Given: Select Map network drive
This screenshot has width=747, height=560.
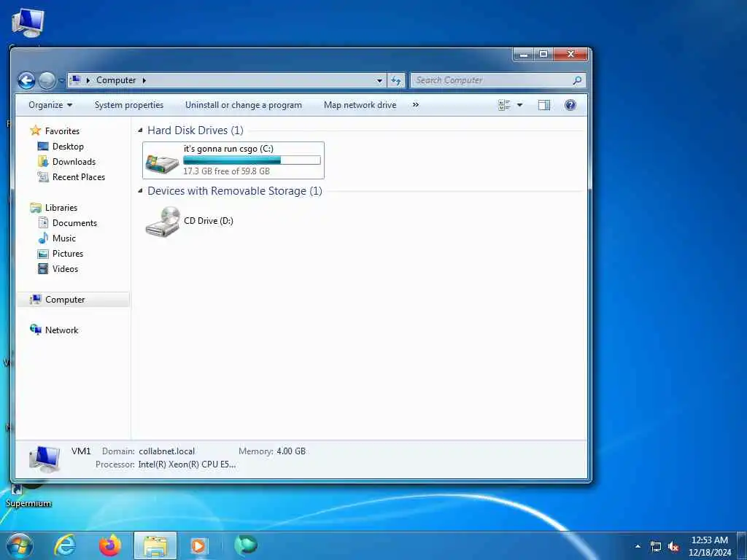Looking at the screenshot, I should coord(360,105).
